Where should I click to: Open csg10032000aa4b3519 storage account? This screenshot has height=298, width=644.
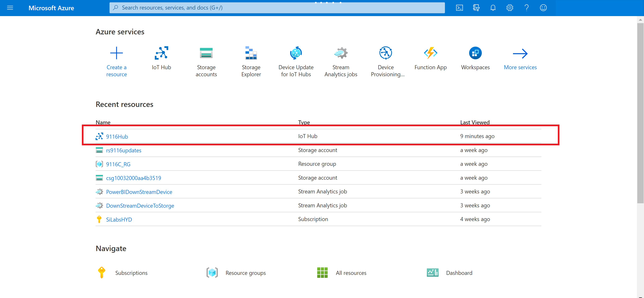click(x=133, y=178)
